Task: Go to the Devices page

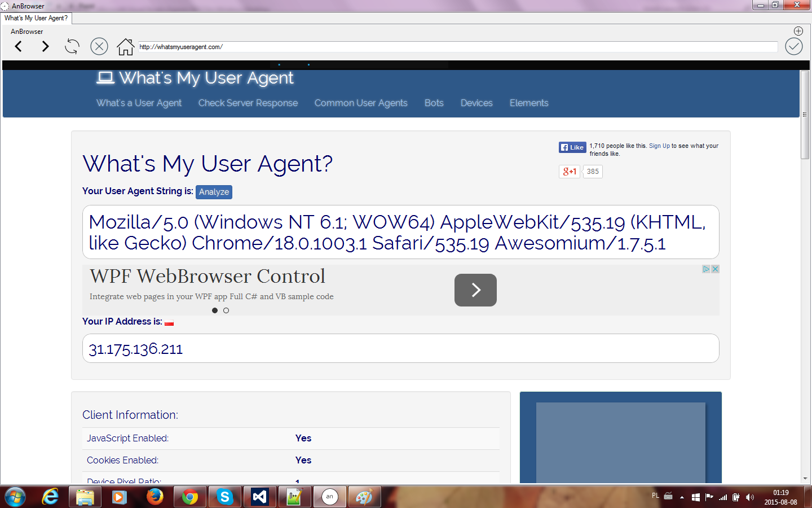Action: pyautogui.click(x=476, y=103)
